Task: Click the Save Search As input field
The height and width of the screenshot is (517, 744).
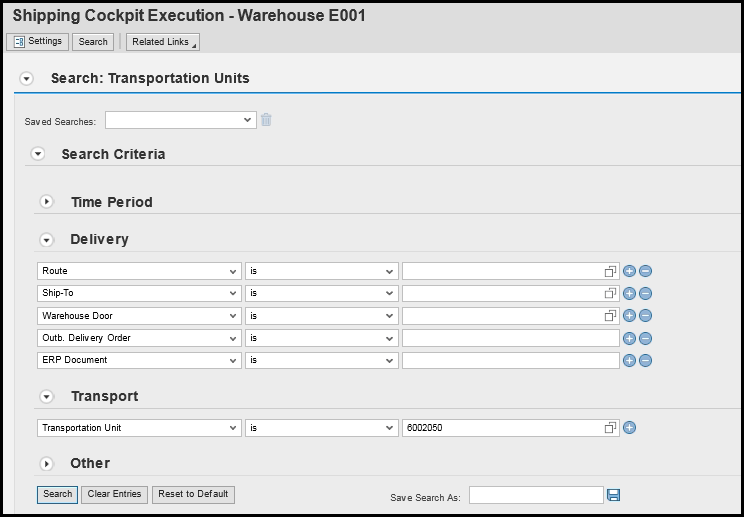Action: 536,495
